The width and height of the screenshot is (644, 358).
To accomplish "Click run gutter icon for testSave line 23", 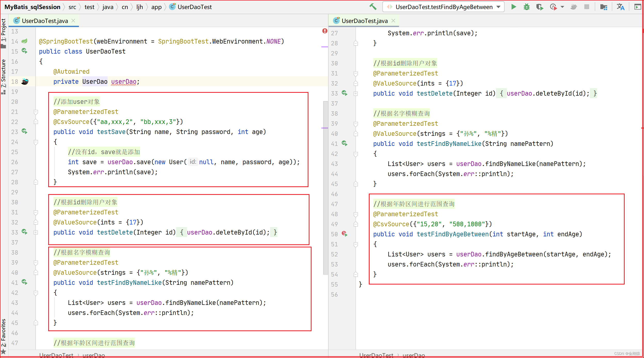I will pos(25,131).
